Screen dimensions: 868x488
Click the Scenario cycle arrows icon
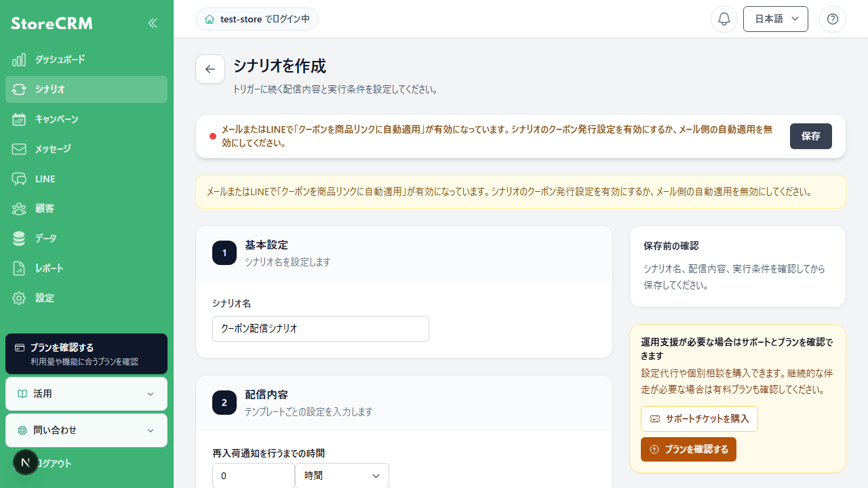(19, 89)
